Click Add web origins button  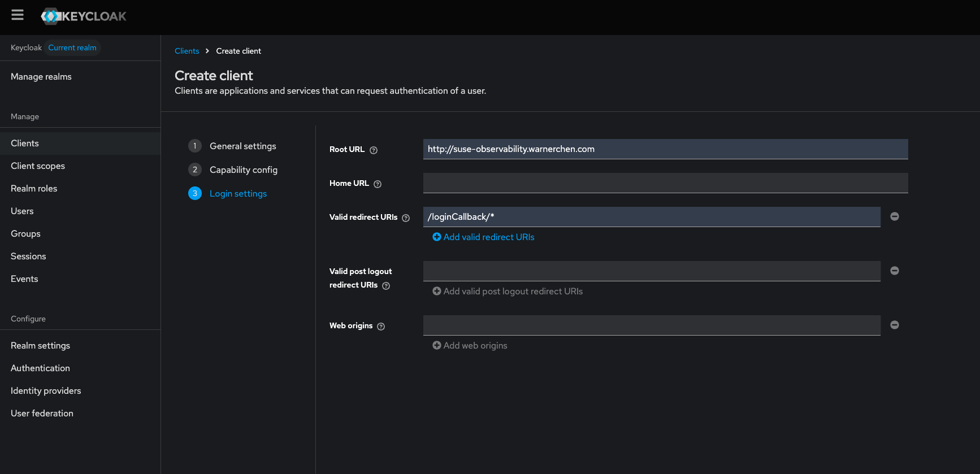tap(470, 346)
